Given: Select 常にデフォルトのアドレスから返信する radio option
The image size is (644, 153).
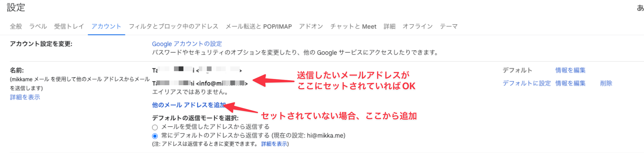Looking at the screenshot, I should coord(155,136).
